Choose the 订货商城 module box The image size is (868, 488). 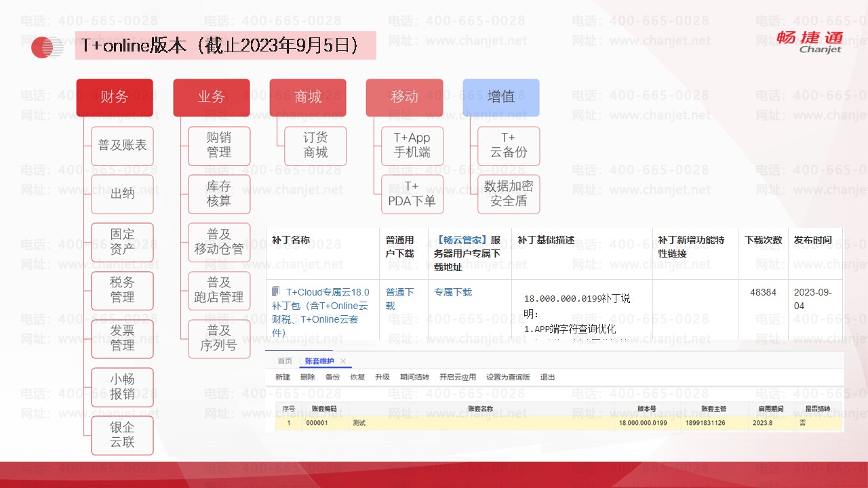coord(315,146)
